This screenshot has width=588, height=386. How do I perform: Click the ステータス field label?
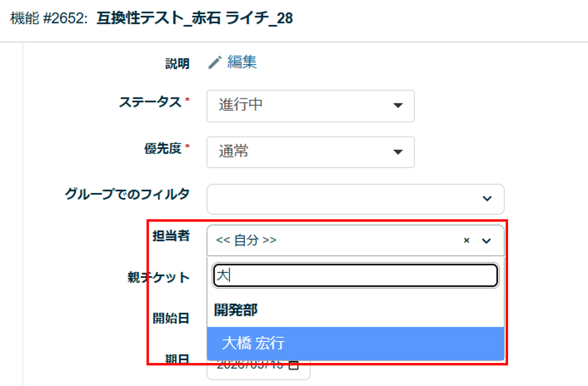pyautogui.click(x=150, y=102)
